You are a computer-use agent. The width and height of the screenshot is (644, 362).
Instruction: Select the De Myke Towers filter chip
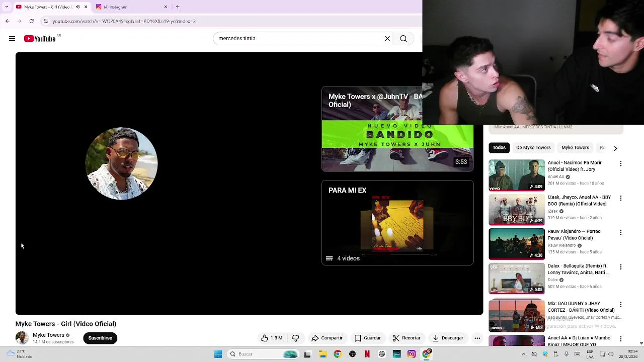533,147
